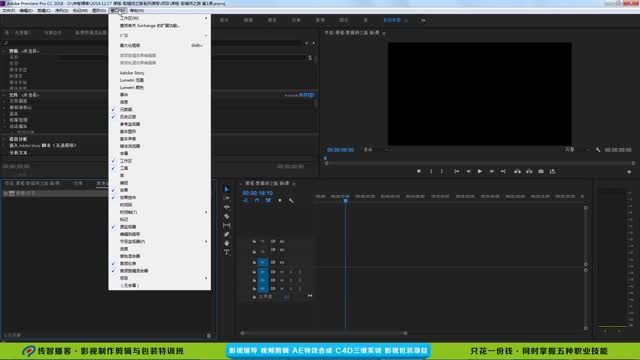Expand 工作区(W) submenu at menu top

159,18
